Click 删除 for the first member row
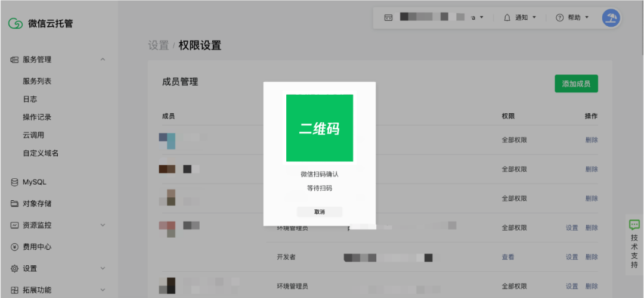 pyautogui.click(x=592, y=140)
